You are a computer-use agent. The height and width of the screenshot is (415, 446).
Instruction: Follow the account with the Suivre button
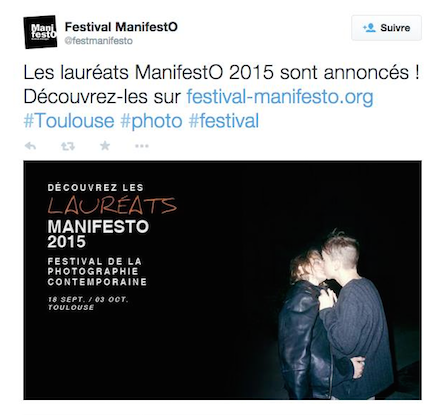tap(386, 28)
